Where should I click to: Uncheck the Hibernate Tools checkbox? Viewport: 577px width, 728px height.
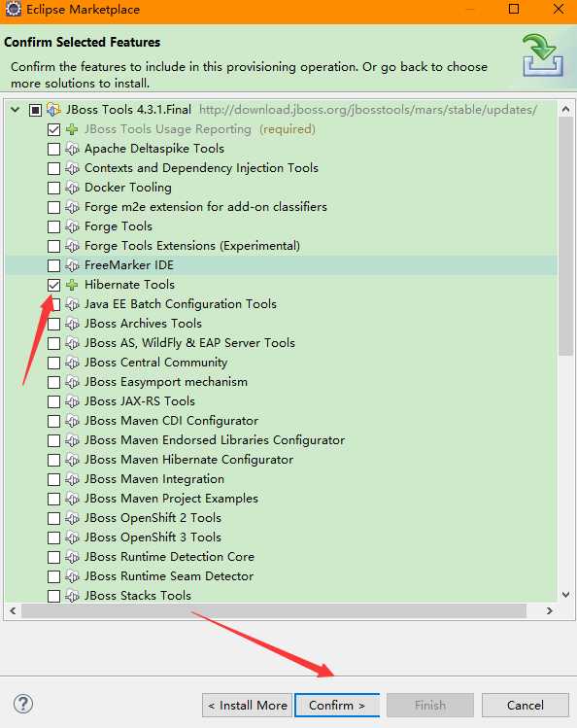coord(53,285)
